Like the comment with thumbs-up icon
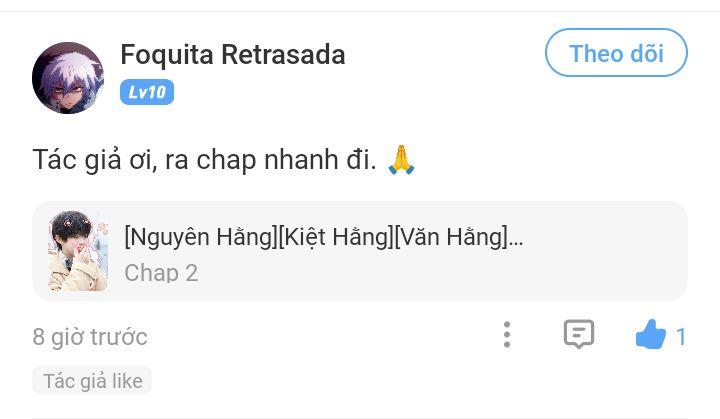 651,335
